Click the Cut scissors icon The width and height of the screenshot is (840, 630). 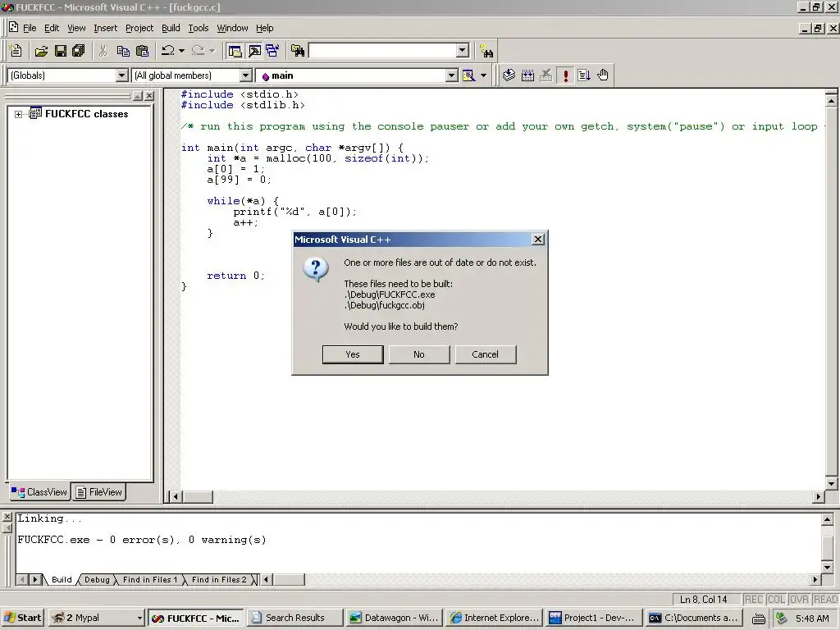(103, 51)
